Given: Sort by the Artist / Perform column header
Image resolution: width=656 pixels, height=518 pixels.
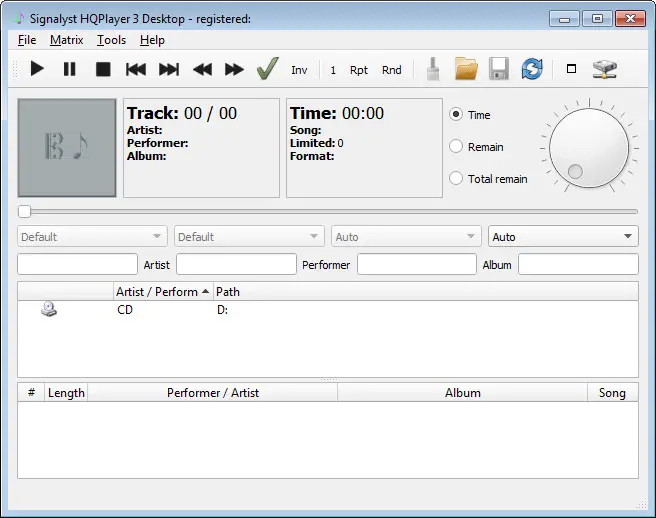Looking at the screenshot, I should (163, 292).
